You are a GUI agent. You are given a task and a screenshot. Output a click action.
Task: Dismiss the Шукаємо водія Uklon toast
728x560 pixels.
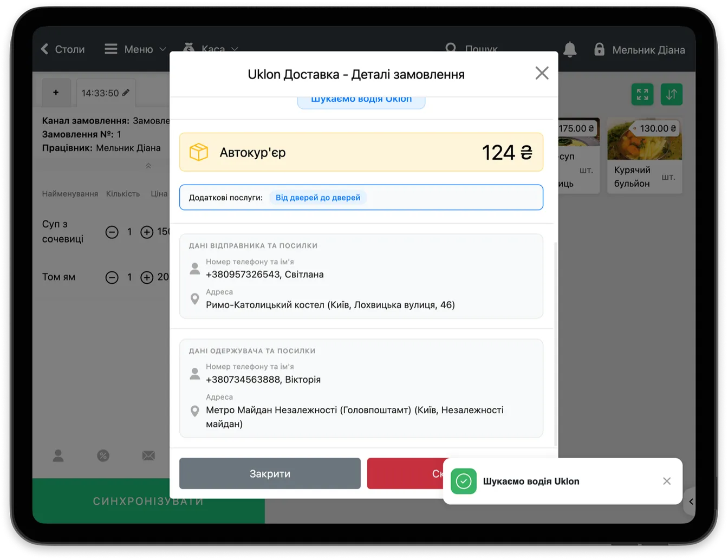[667, 481]
